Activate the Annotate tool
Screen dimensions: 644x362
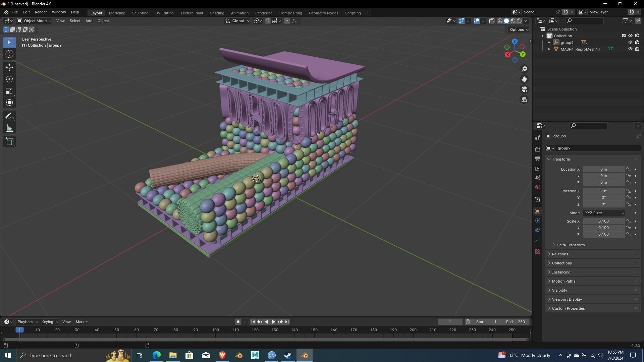(9, 116)
